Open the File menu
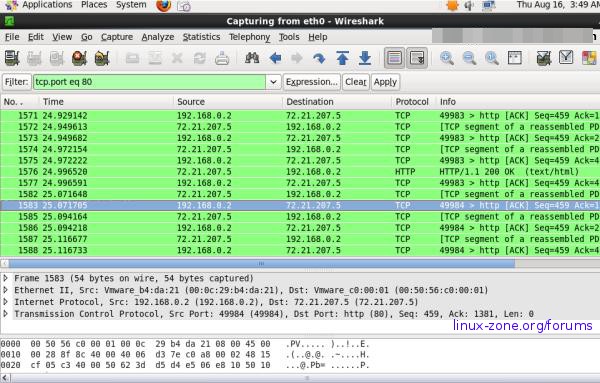The image size is (600, 383). click(x=12, y=37)
